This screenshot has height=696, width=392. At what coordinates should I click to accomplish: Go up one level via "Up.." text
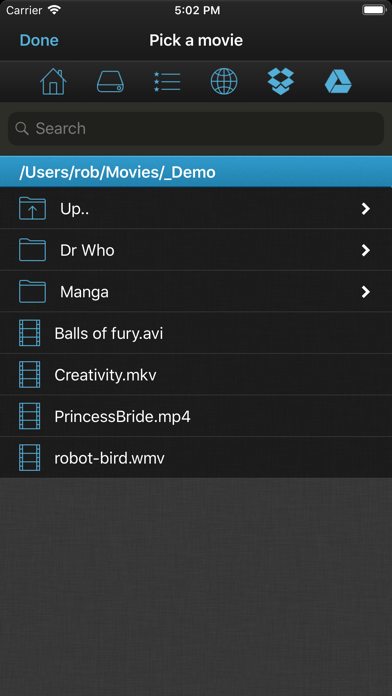(74, 209)
